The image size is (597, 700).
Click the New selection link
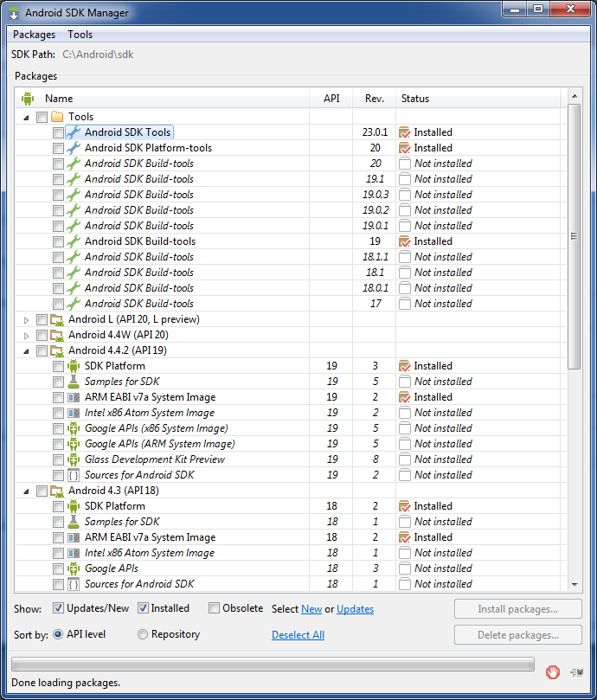coord(311,609)
